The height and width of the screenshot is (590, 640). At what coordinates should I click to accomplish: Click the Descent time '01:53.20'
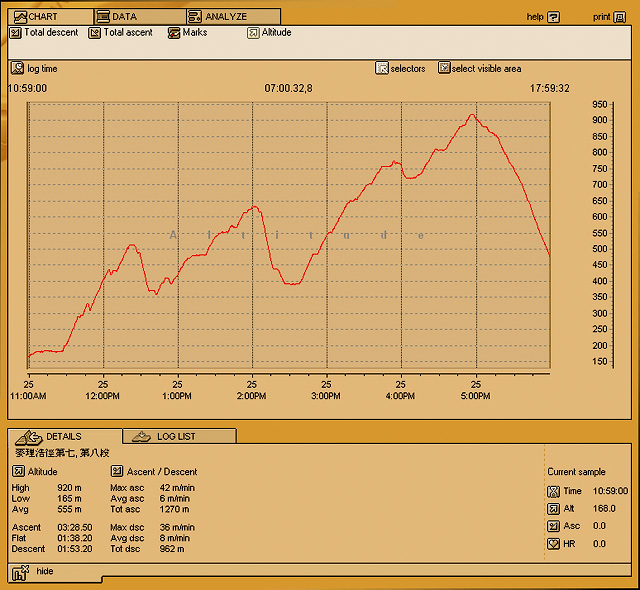(x=75, y=549)
